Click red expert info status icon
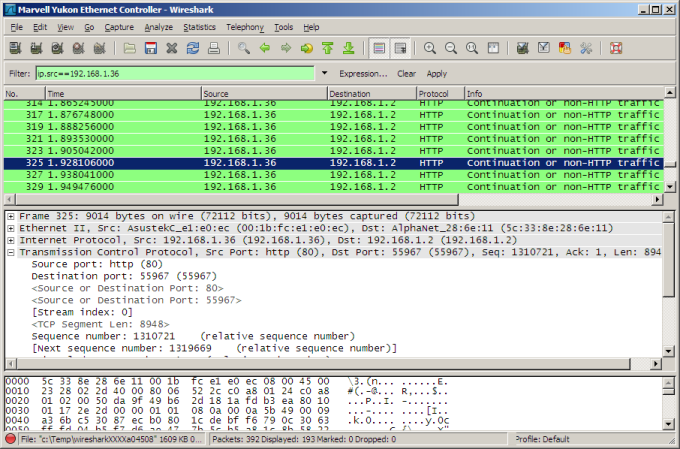 (11, 439)
